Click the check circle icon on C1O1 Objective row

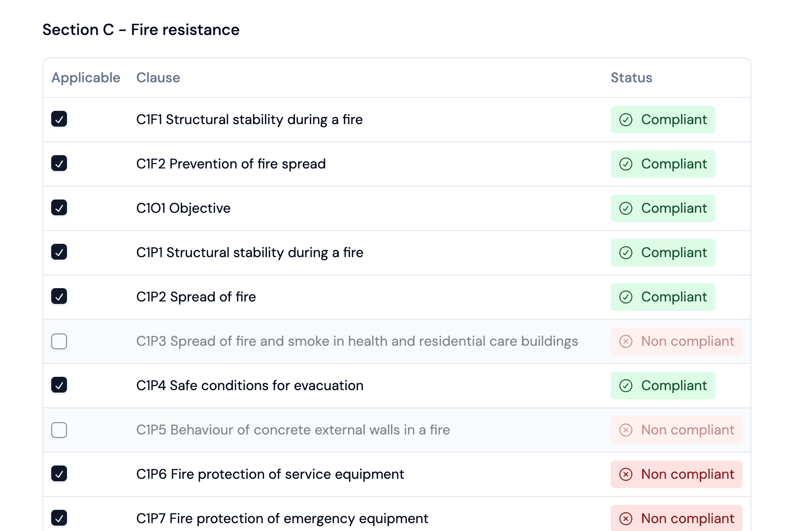(x=626, y=208)
